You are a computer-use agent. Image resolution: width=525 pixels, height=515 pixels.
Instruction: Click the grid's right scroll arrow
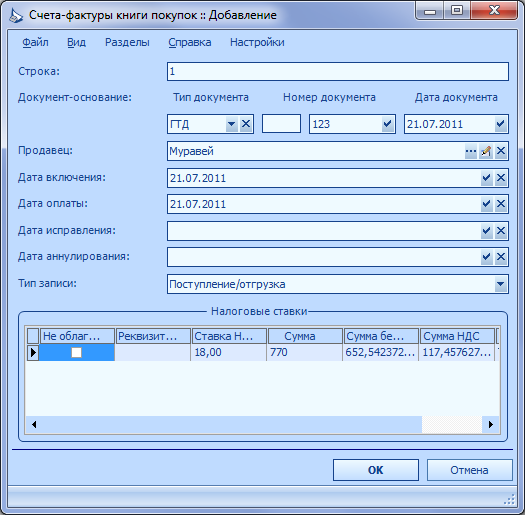[x=491, y=425]
